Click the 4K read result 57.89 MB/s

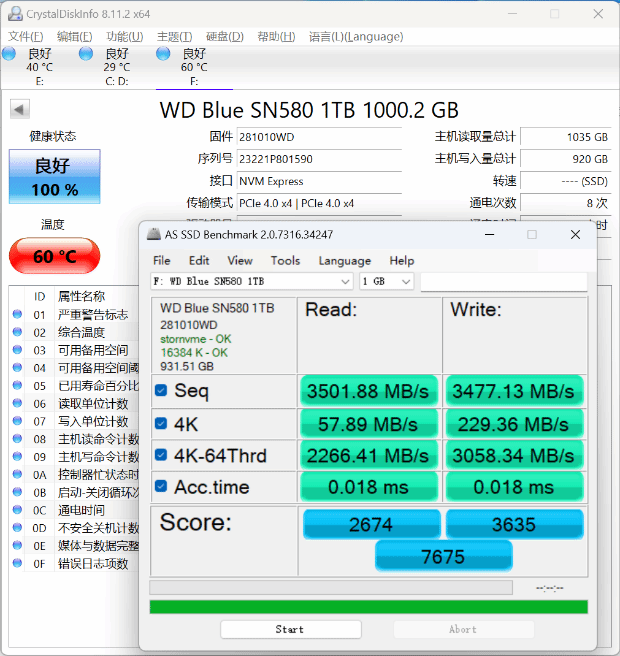pyautogui.click(x=368, y=424)
